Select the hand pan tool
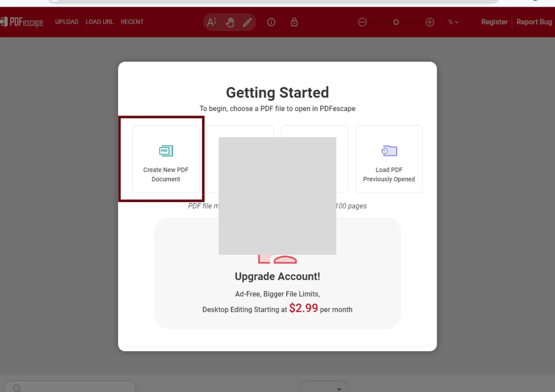Image resolution: width=555 pixels, height=392 pixels. pyautogui.click(x=230, y=22)
